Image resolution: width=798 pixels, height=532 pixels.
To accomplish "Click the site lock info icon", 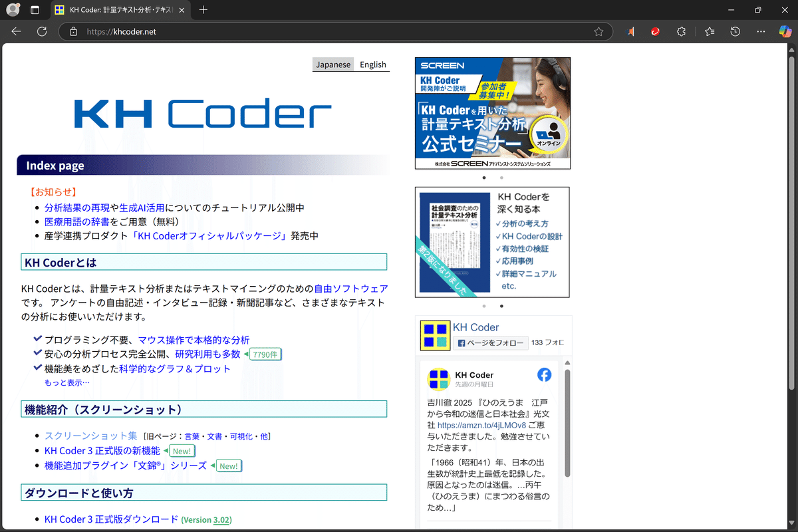I will (74, 31).
